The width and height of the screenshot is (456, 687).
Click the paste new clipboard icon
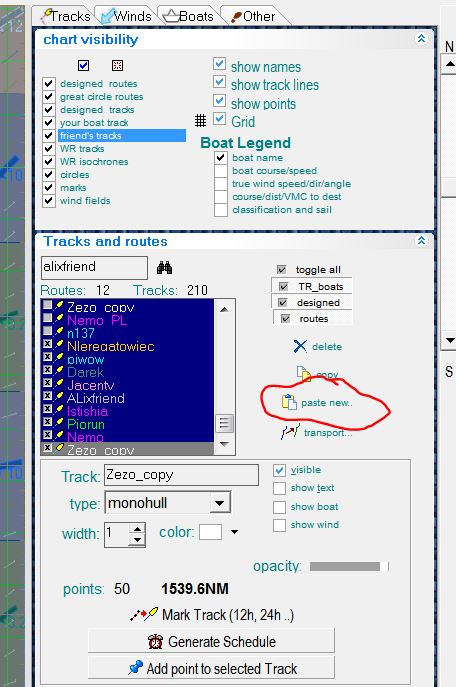[289, 402]
